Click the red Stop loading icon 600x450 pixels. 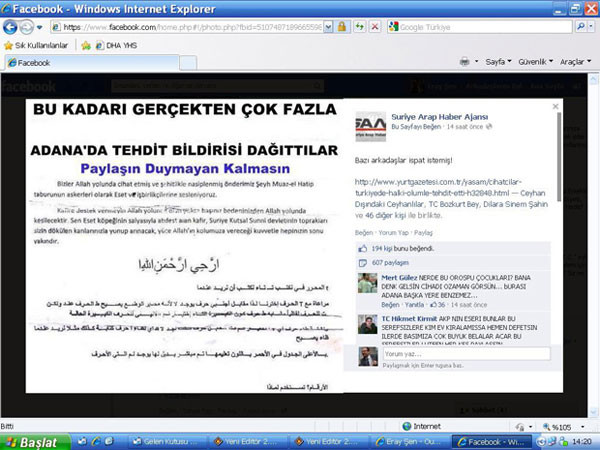[x=374, y=25]
